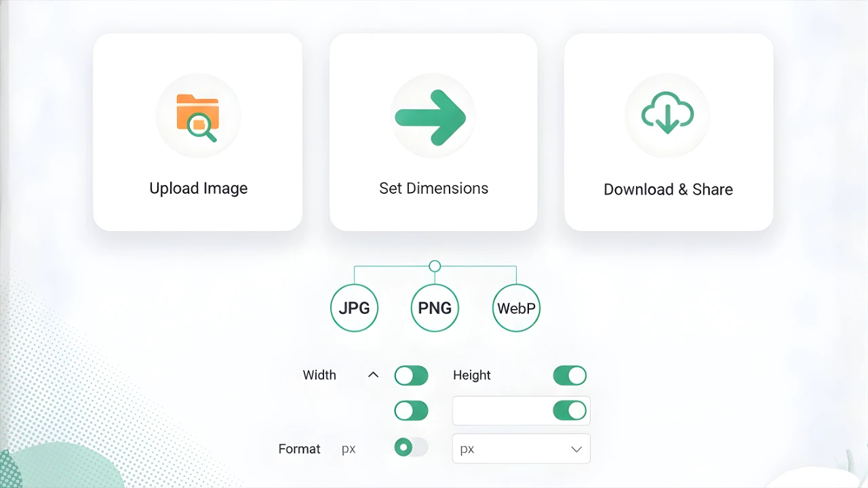Select the JPG format circle

click(x=354, y=308)
